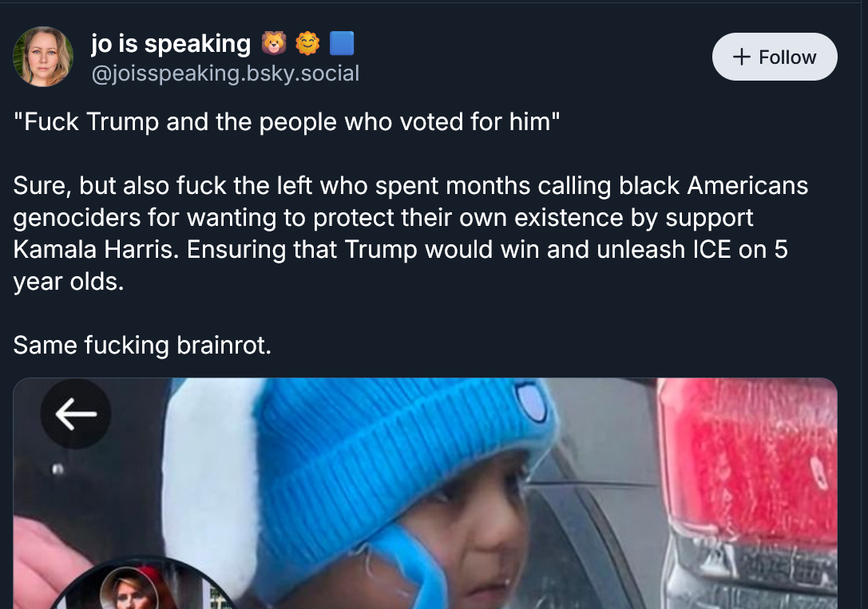This screenshot has width=868, height=609.
Task: Click the quoted first line of post
Action: point(287,122)
